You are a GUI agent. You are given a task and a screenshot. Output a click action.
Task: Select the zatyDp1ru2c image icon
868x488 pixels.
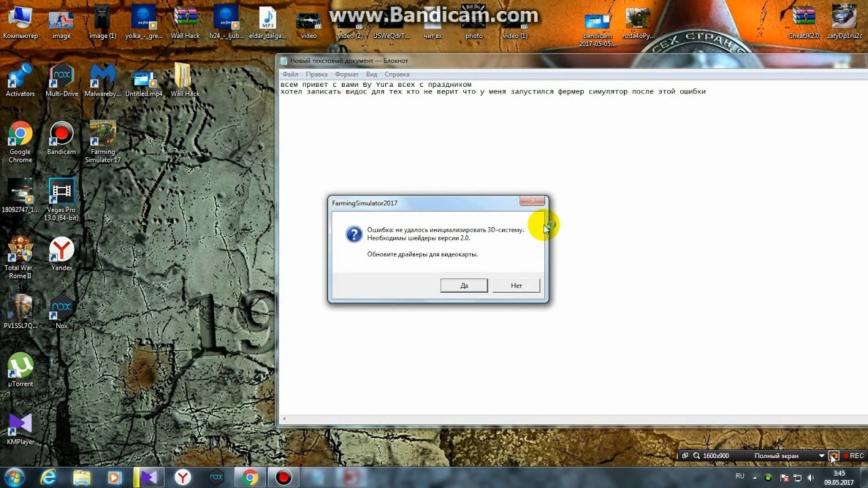[x=844, y=22]
